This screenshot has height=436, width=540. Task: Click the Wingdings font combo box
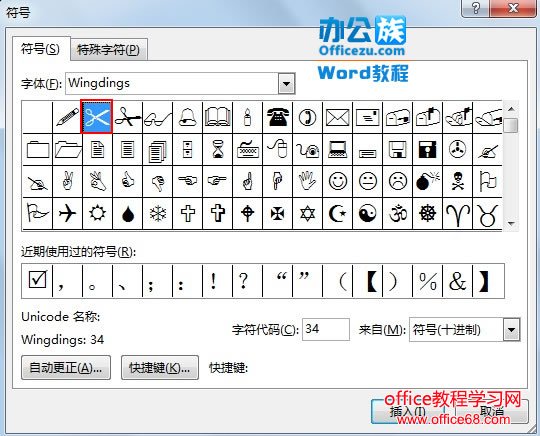pyautogui.click(x=180, y=83)
